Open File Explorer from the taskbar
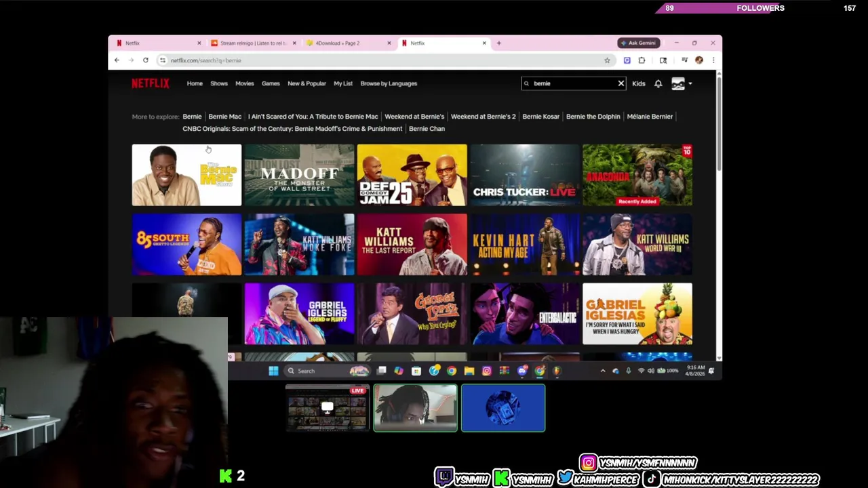This screenshot has height=488, width=868. click(469, 371)
